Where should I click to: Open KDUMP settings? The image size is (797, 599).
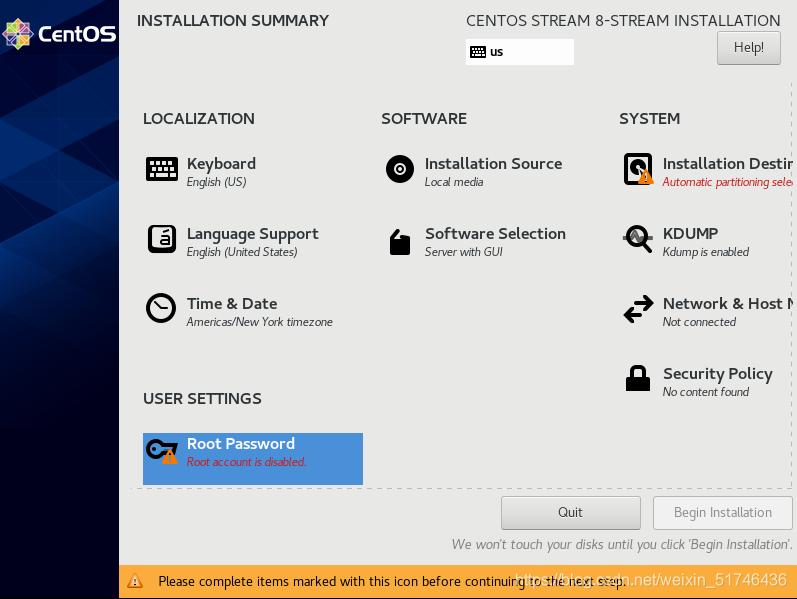tap(690, 233)
